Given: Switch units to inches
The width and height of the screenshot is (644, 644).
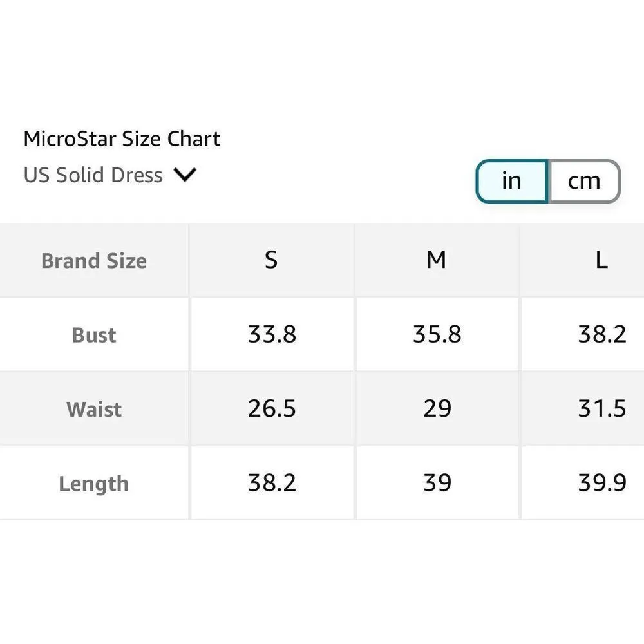Looking at the screenshot, I should tap(511, 181).
